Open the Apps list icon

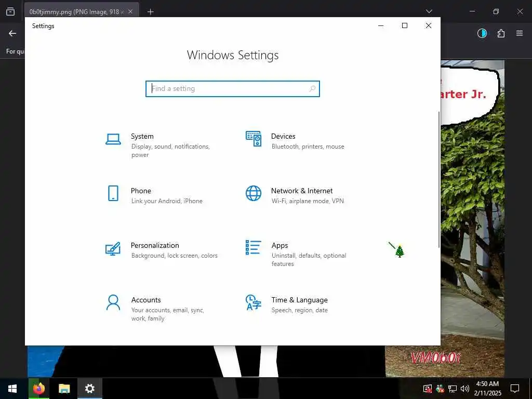pos(254,247)
